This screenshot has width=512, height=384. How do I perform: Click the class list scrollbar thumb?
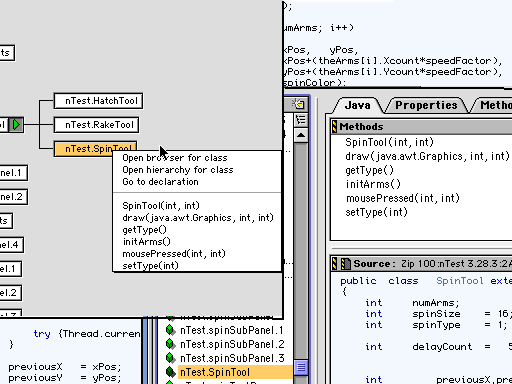301,367
